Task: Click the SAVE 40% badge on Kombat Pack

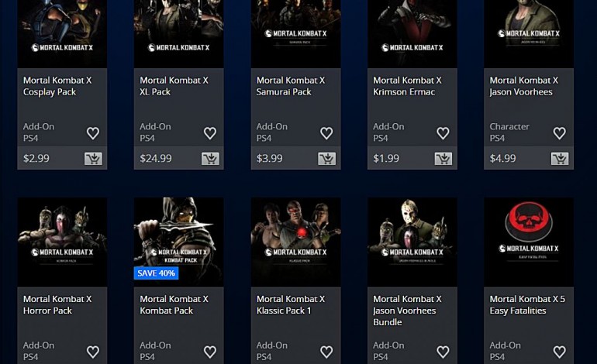Action: 156,273
